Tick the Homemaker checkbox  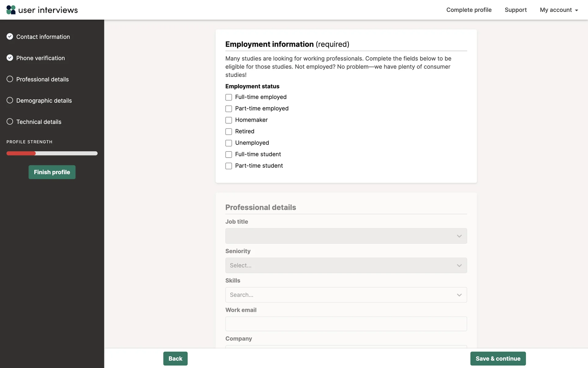click(x=228, y=120)
